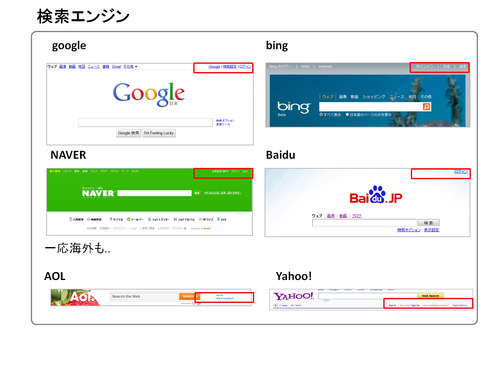The height and width of the screenshot is (375, 500).
Task: Click the 'bing' heading label
Action: click(277, 46)
